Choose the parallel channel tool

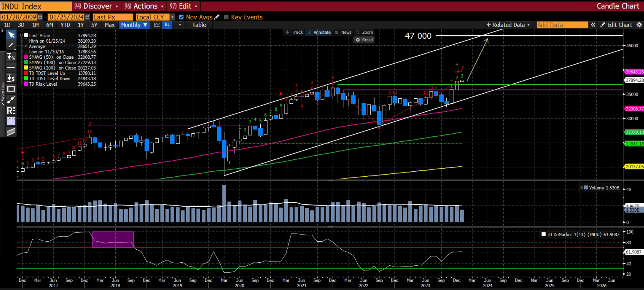(11, 132)
